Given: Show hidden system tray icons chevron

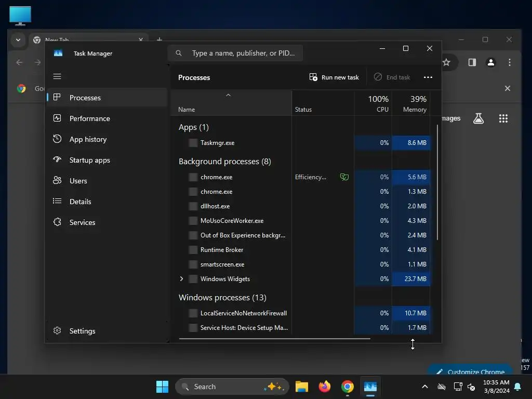Looking at the screenshot, I should [x=425, y=387].
